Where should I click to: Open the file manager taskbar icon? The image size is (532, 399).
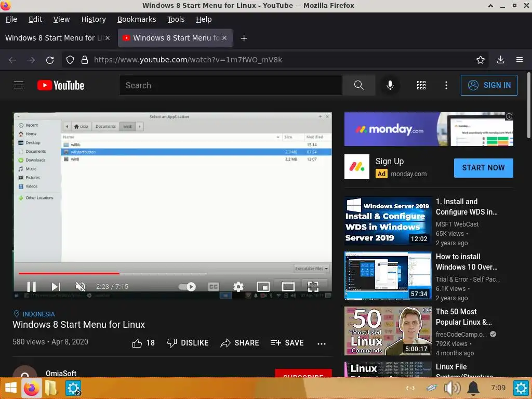[51, 388]
